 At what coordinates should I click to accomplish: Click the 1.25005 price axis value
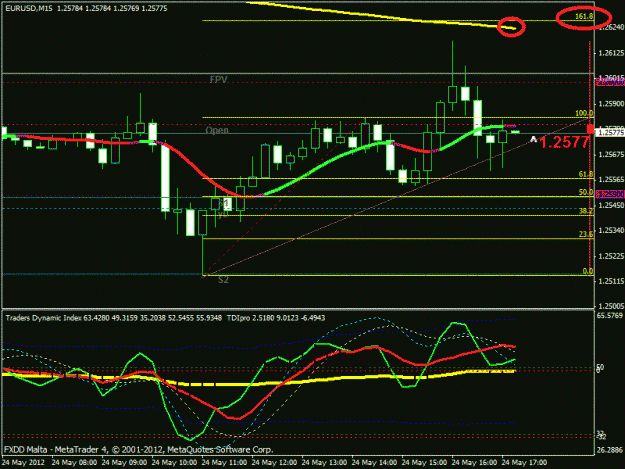611,306
